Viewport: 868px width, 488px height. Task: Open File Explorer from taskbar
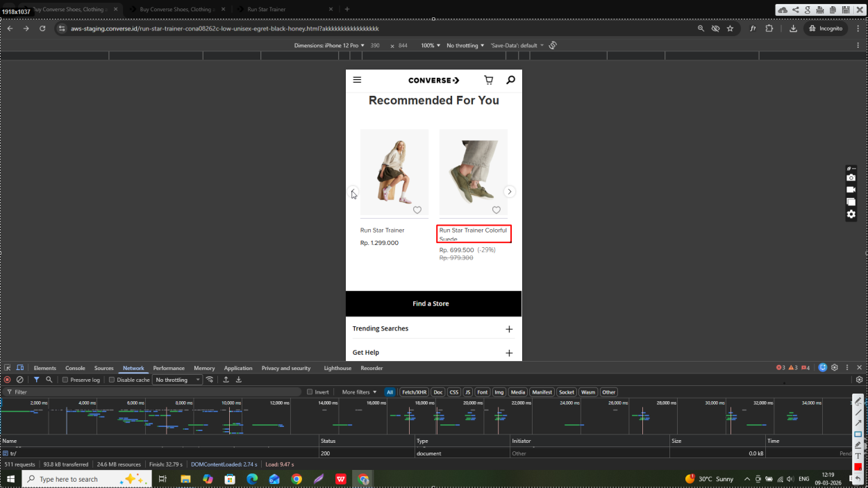click(x=185, y=479)
